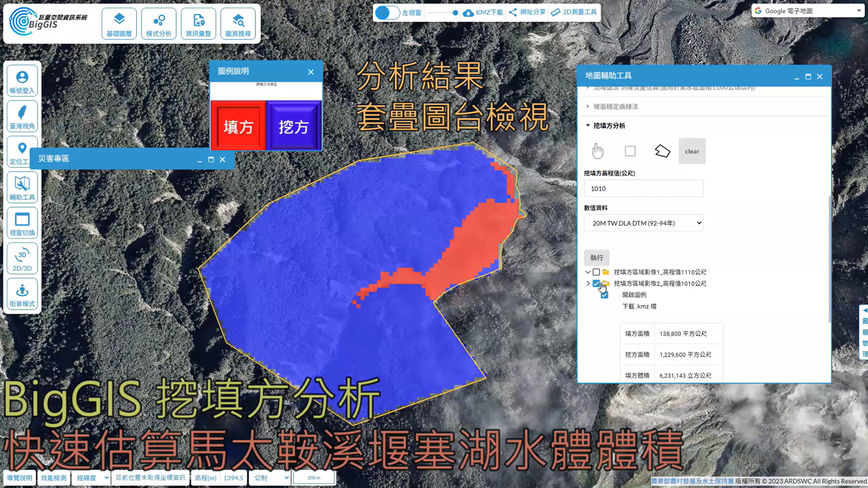Click the 執行 execute button
The height and width of the screenshot is (488, 868).
pos(596,258)
